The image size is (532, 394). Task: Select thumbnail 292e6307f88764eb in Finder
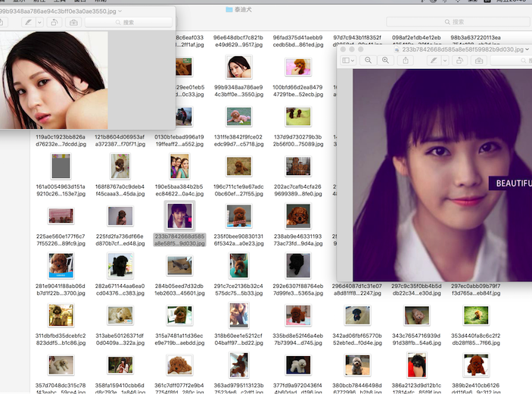tap(298, 265)
